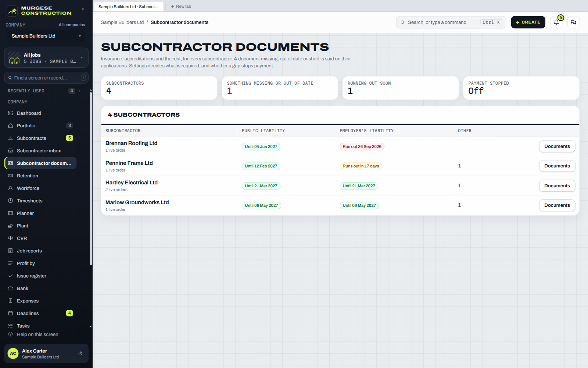Open Documents for Pennine Frame Ltd
This screenshot has height=368, width=588.
pos(557,166)
